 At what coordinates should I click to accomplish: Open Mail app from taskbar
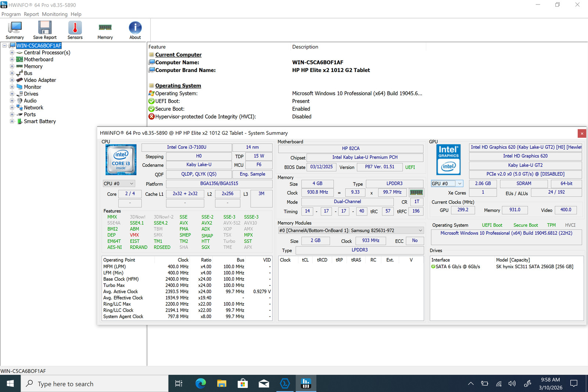pos(264,384)
